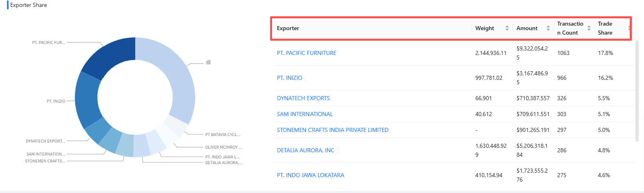The image size is (644, 193).
Task: Sort by Transaction Count arrows
Action: [x=589, y=28]
